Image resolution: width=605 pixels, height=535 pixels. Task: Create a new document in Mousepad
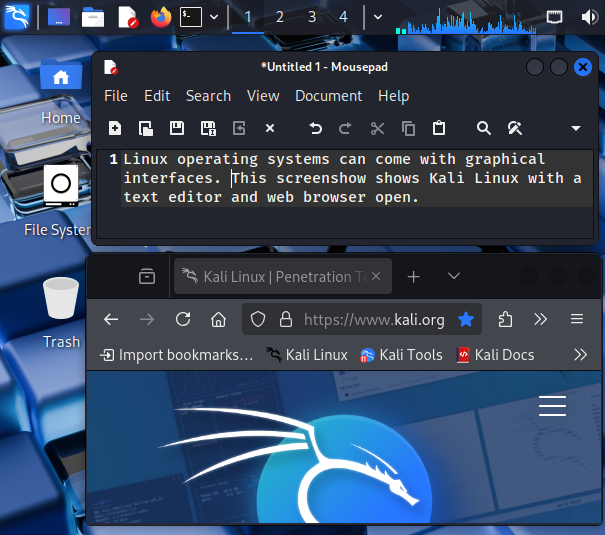point(115,128)
